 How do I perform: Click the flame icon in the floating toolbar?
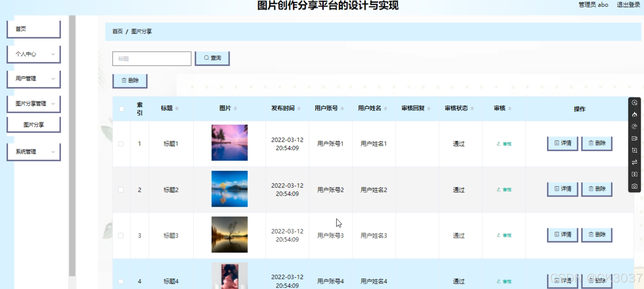(x=634, y=115)
